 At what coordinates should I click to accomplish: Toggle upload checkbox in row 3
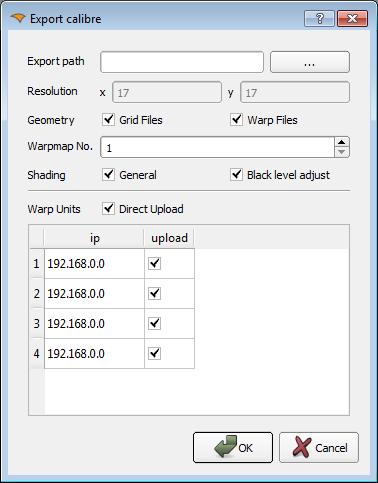tap(155, 323)
